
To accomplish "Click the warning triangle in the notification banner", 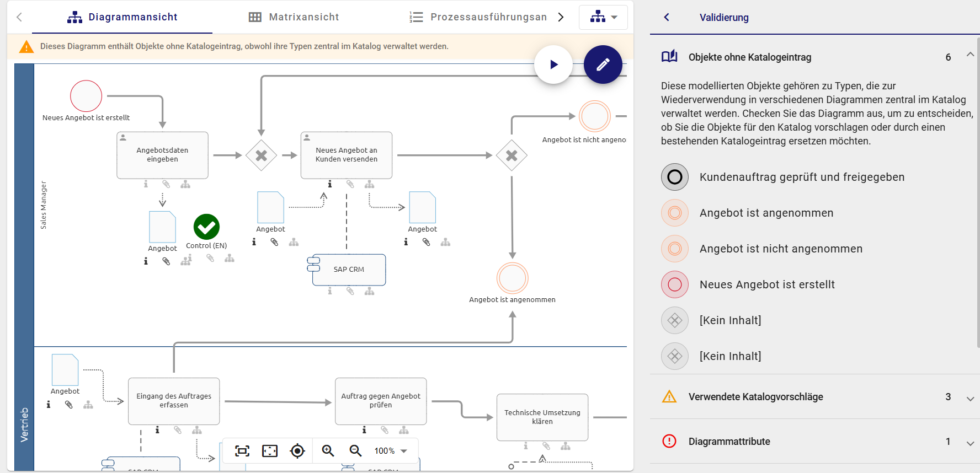I will pyautogui.click(x=26, y=47).
